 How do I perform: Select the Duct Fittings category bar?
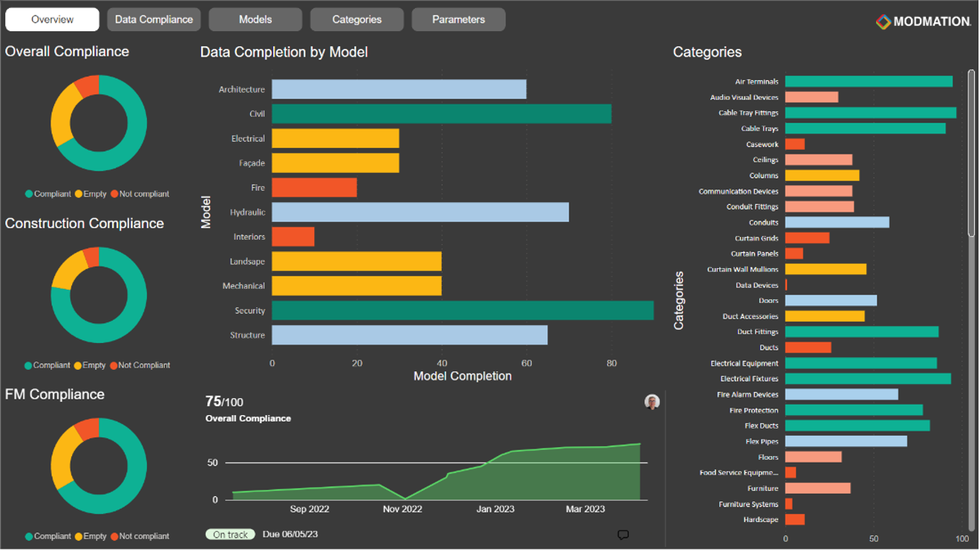(x=862, y=332)
